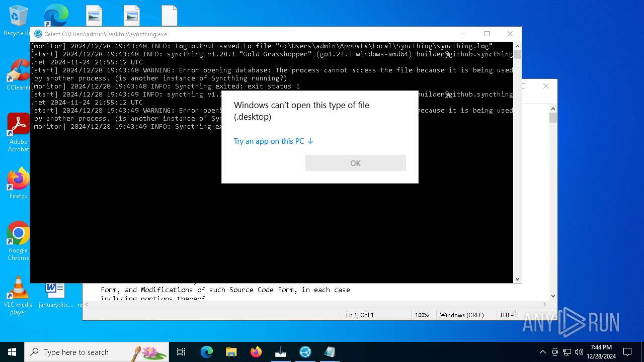Open Task View from the taskbar
This screenshot has width=644, height=362.
[x=181, y=352]
